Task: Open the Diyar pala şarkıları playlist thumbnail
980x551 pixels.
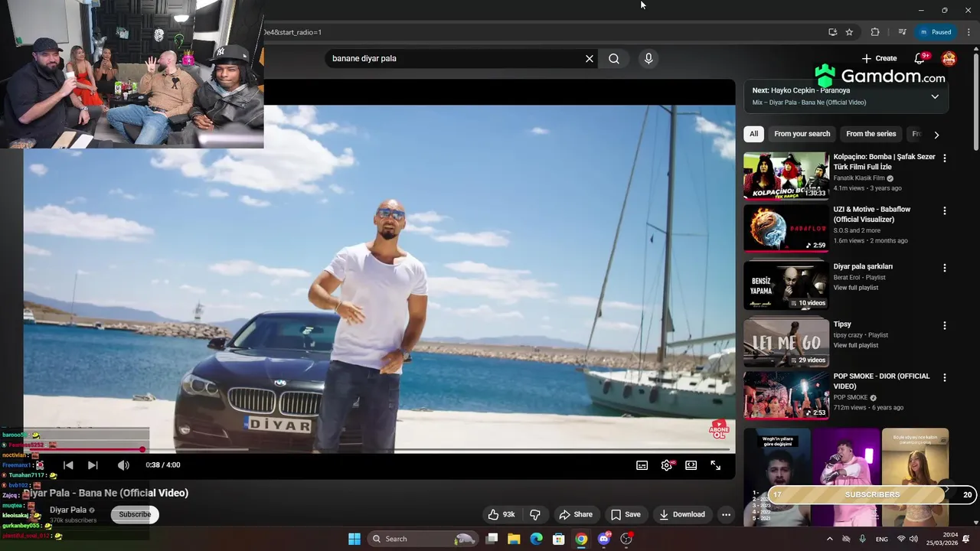Action: [x=786, y=285]
